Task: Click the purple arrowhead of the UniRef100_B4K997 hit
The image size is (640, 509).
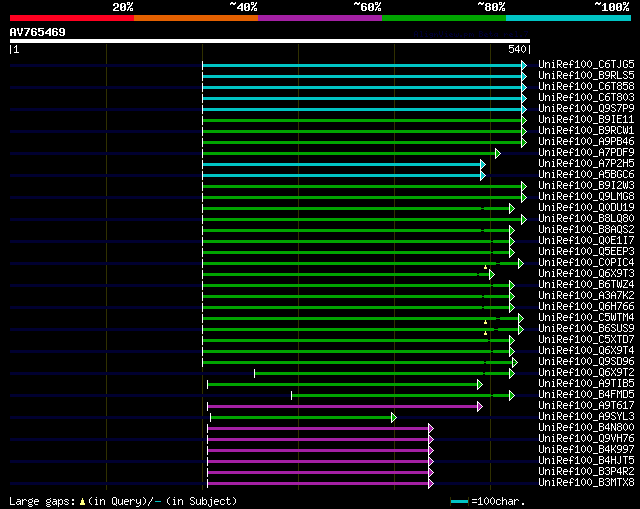Action: coord(431,451)
